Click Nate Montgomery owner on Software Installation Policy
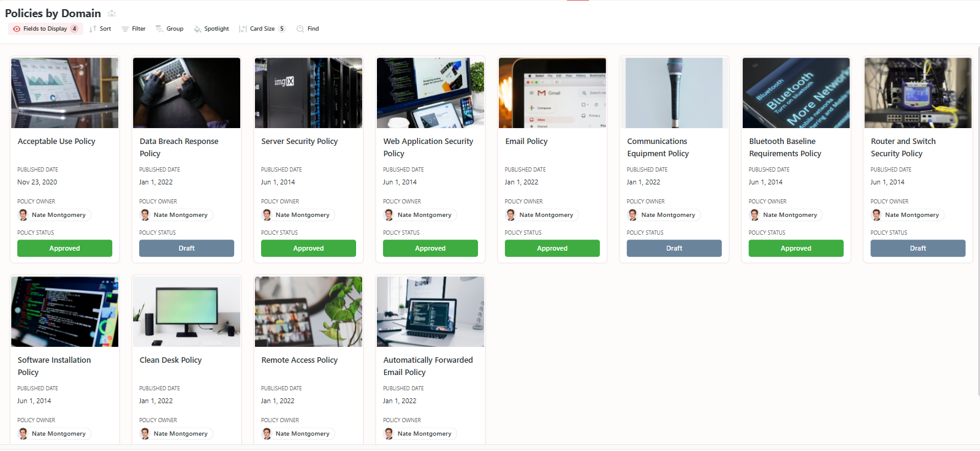980x451 pixels. click(x=54, y=434)
